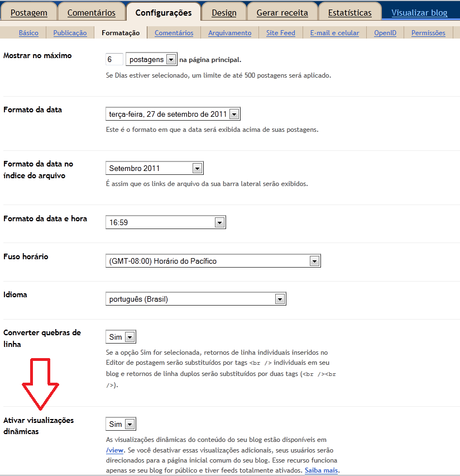Open the "Converter quebras de linha" dropdown
The image size is (460, 476).
130,337
